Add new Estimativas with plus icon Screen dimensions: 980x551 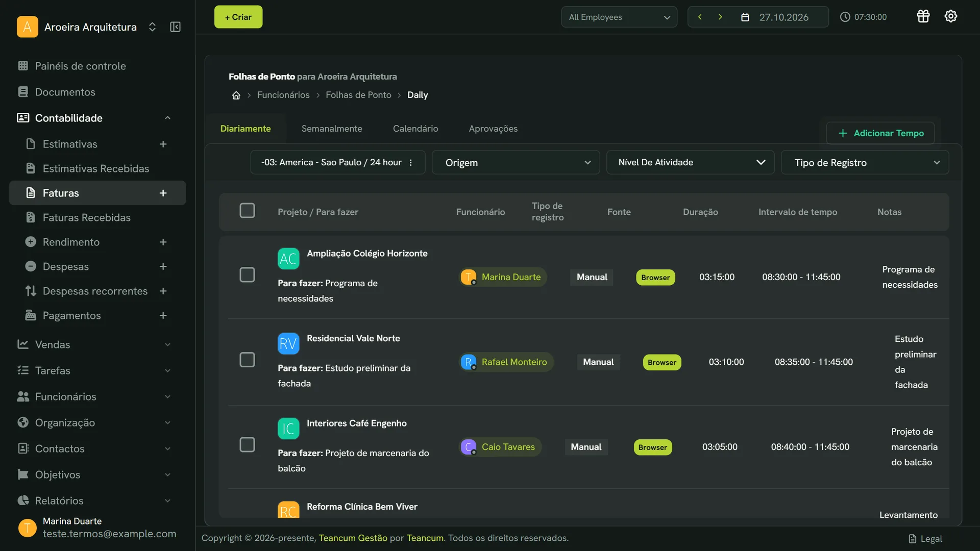(163, 144)
